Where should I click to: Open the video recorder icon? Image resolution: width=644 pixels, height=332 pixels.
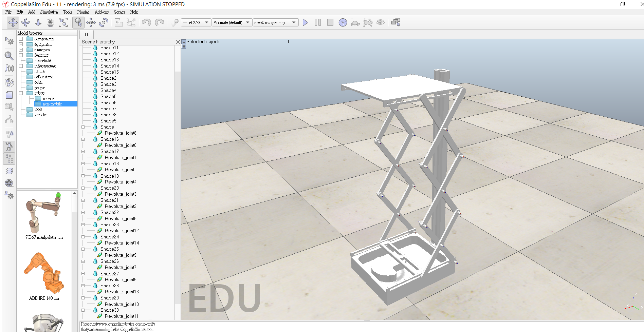click(9, 183)
